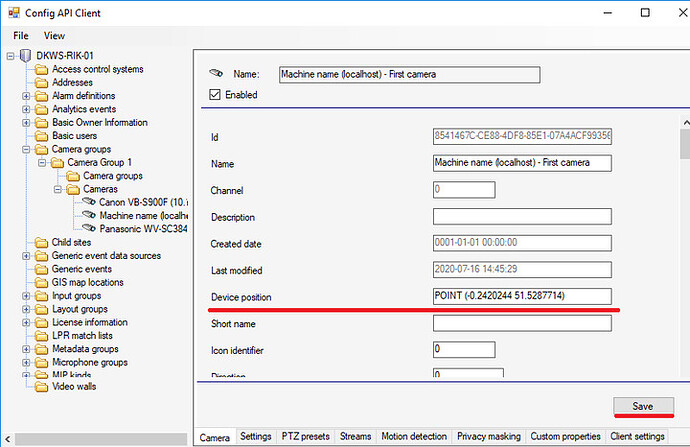The width and height of the screenshot is (690, 447).
Task: Click the Alarm definitions folder icon
Action: click(41, 96)
